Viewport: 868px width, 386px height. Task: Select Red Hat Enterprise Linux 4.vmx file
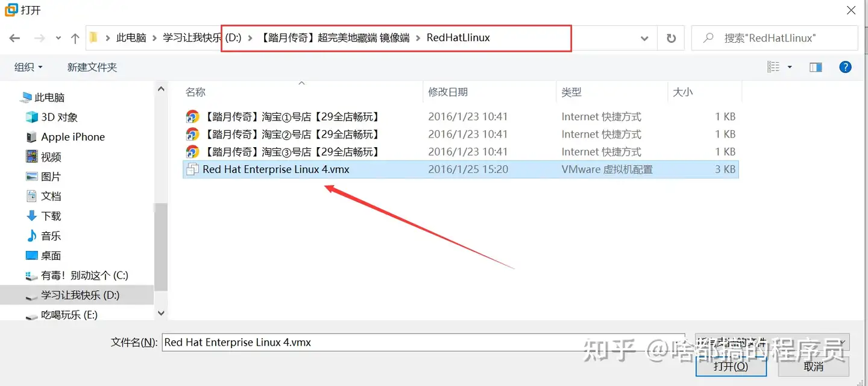tap(461, 169)
